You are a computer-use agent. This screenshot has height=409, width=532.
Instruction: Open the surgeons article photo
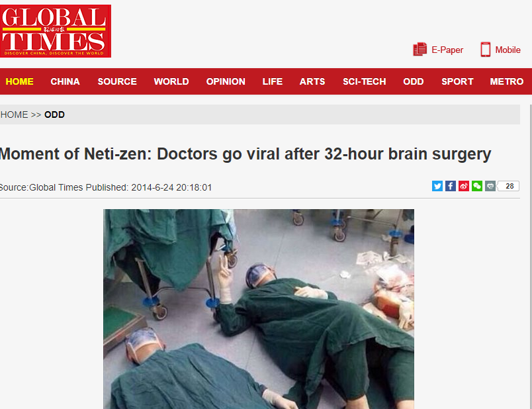pyautogui.click(x=259, y=309)
